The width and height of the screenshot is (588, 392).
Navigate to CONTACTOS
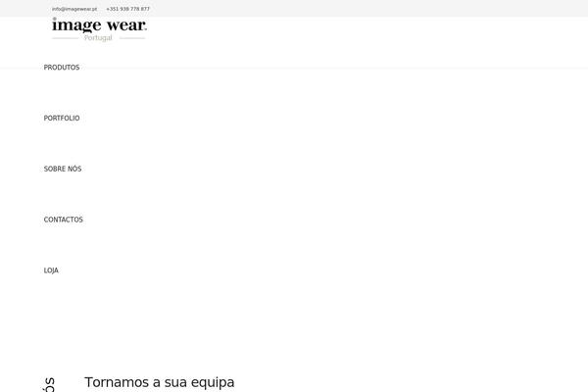(x=64, y=220)
